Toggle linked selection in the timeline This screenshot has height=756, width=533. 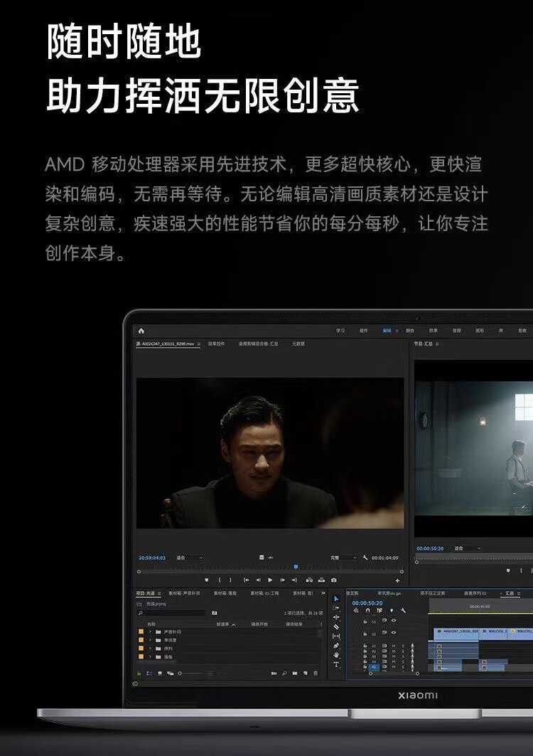(x=379, y=610)
